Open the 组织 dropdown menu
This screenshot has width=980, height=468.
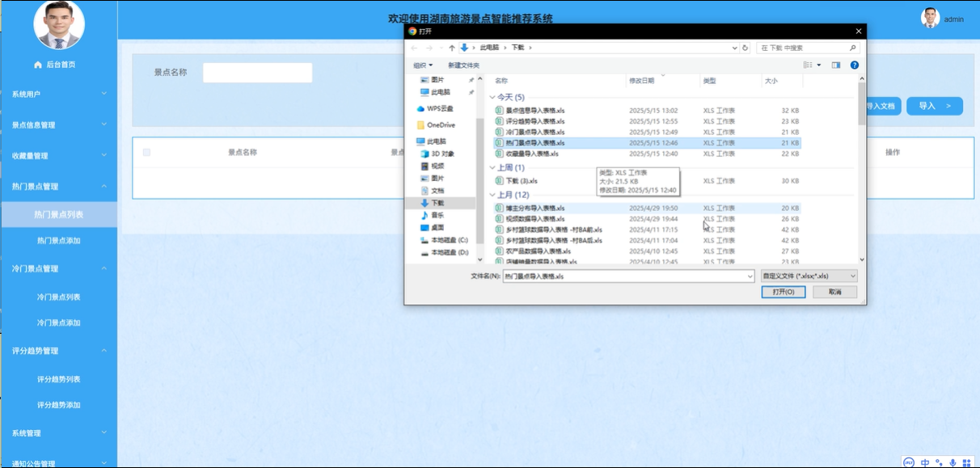pos(423,65)
